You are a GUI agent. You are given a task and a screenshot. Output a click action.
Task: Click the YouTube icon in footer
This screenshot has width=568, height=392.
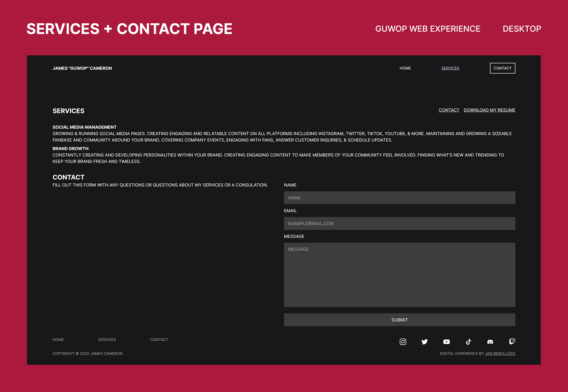(446, 342)
